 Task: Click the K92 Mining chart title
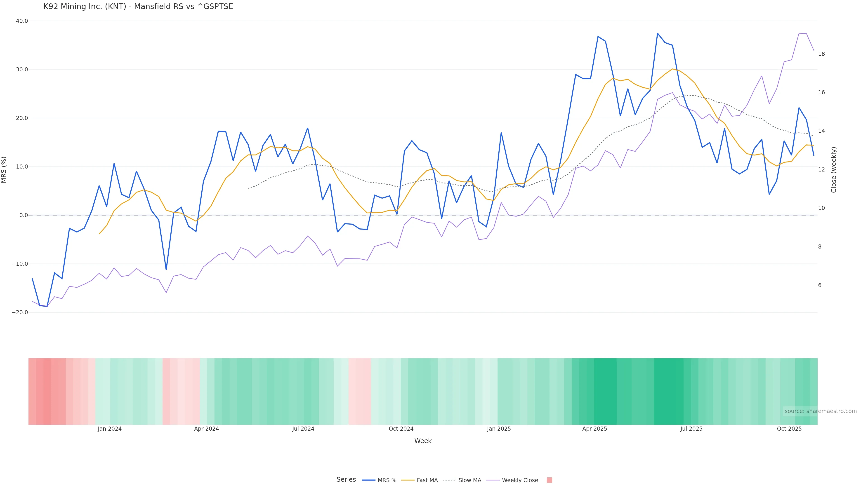point(138,6)
